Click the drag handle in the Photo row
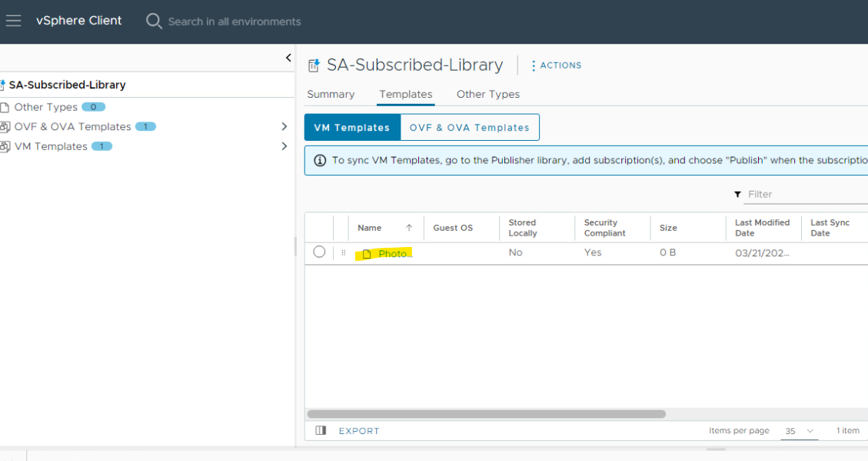Image resolution: width=868 pixels, height=461 pixels. point(343,252)
